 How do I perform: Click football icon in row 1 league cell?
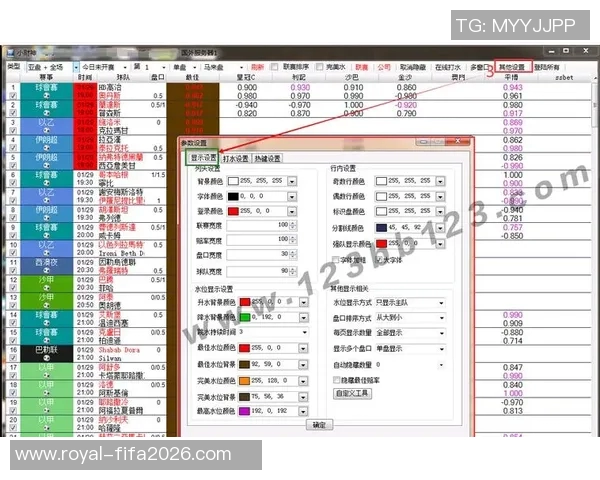pos(46,96)
